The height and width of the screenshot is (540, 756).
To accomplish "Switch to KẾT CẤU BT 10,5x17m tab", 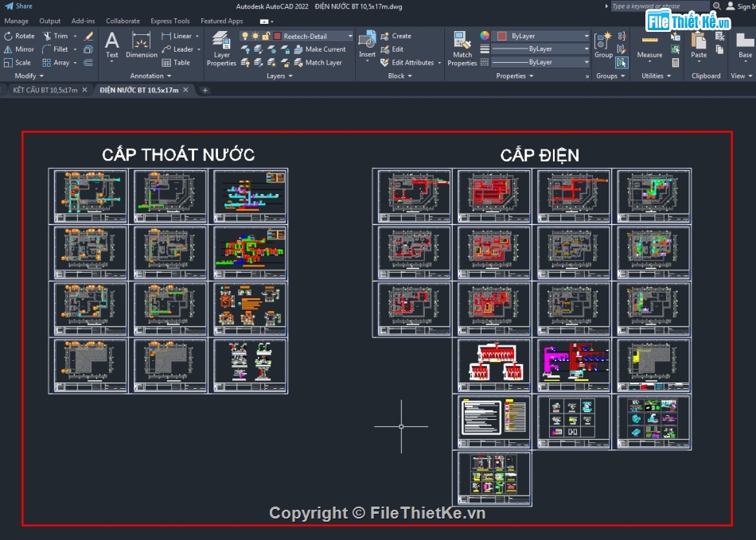I will (44, 90).
